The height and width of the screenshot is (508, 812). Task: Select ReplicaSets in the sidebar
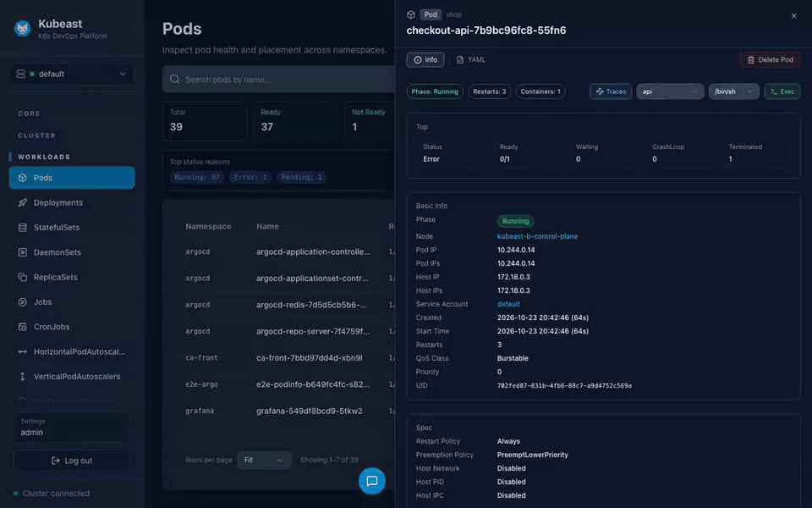[72, 278]
